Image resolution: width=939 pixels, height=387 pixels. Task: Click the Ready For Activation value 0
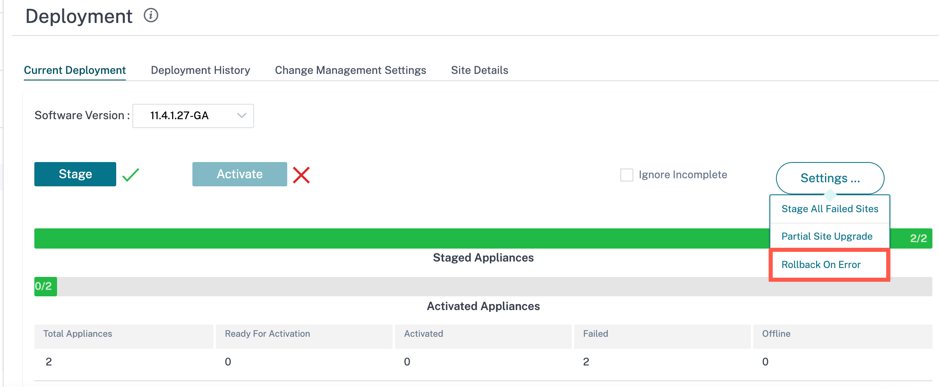(x=228, y=362)
